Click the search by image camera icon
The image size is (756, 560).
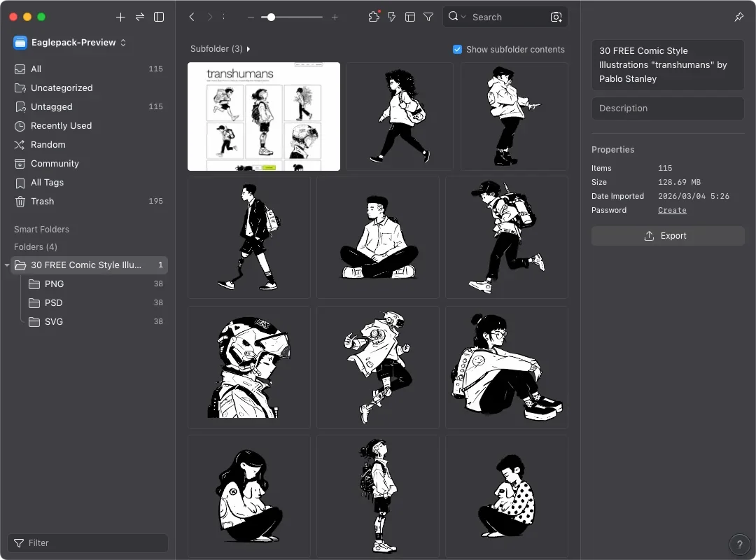click(556, 17)
